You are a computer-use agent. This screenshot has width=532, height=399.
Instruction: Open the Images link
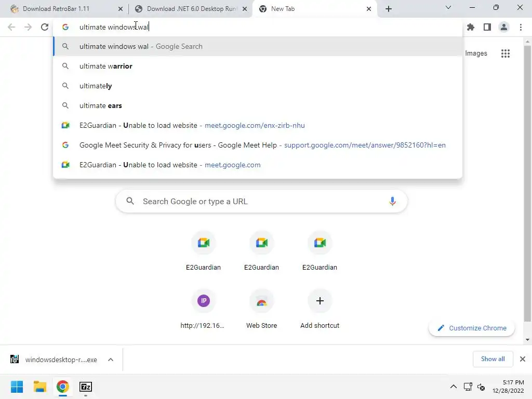coord(476,54)
